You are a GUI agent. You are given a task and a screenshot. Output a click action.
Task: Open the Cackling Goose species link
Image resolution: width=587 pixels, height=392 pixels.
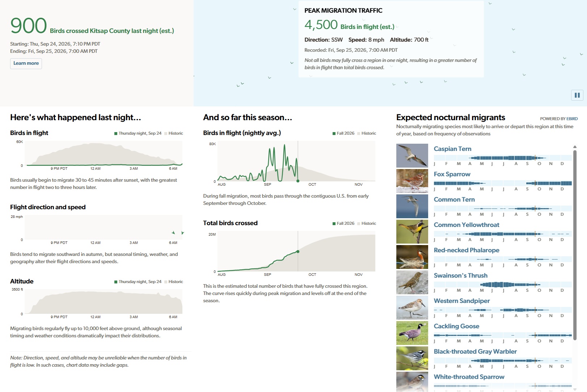coord(456,326)
